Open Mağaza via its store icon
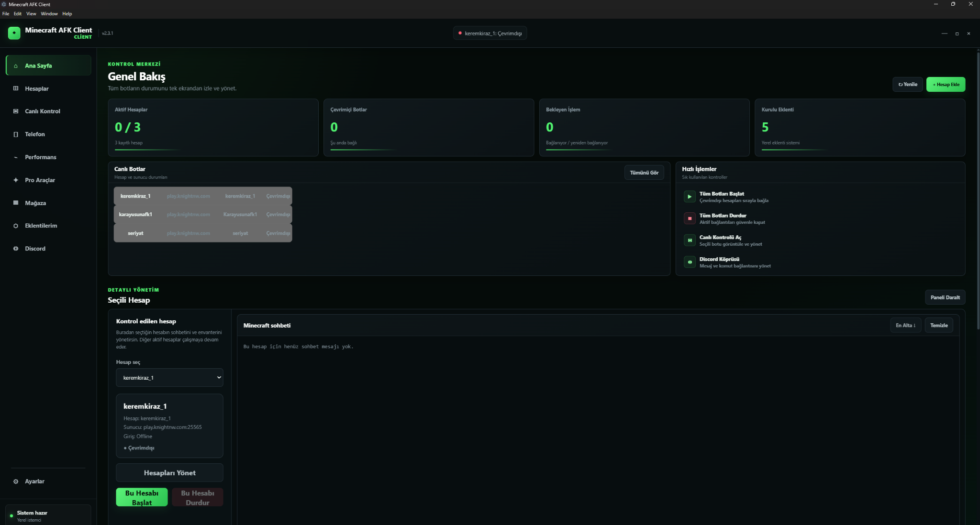 (16, 203)
